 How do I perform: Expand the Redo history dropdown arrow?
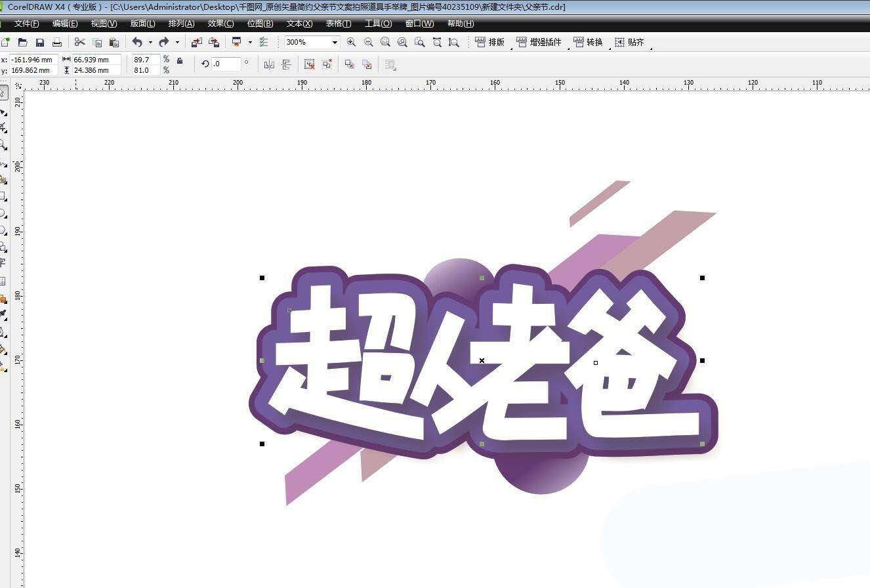pyautogui.click(x=176, y=41)
